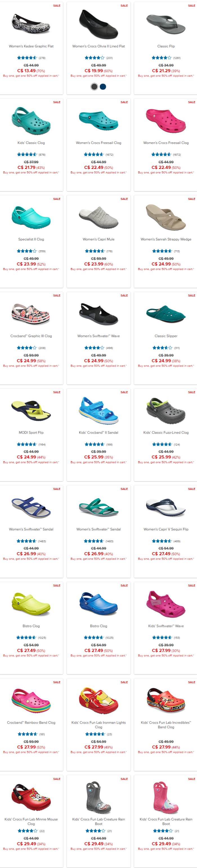Open Women's Kadee Graphic Flat product image

coord(31,24)
